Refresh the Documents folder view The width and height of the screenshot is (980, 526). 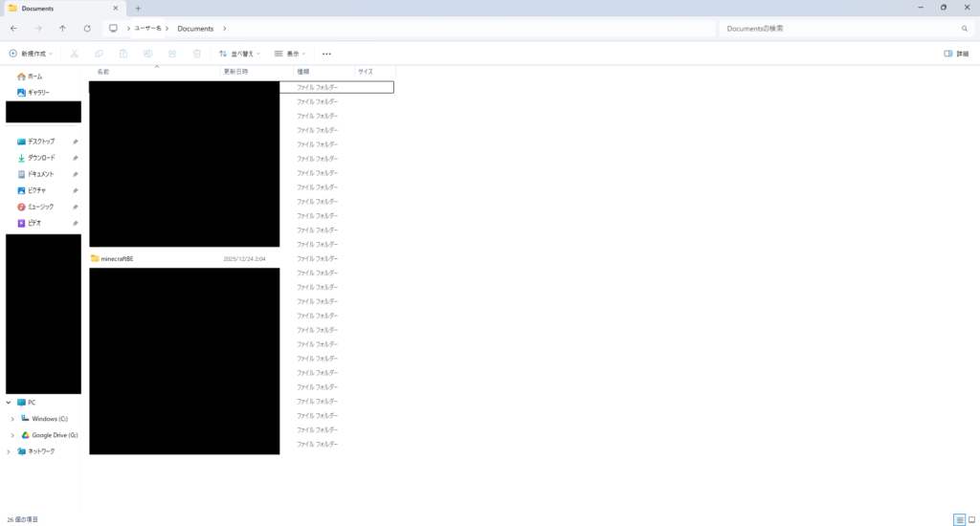click(x=87, y=29)
